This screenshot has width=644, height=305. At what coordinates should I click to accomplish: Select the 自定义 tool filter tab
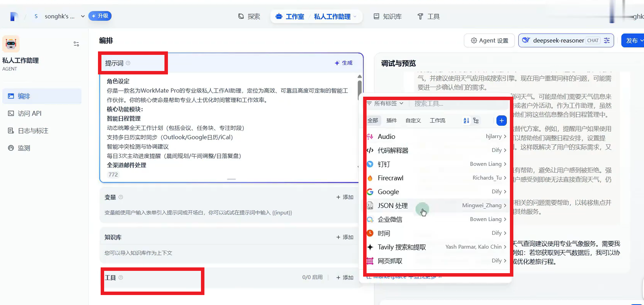click(413, 120)
